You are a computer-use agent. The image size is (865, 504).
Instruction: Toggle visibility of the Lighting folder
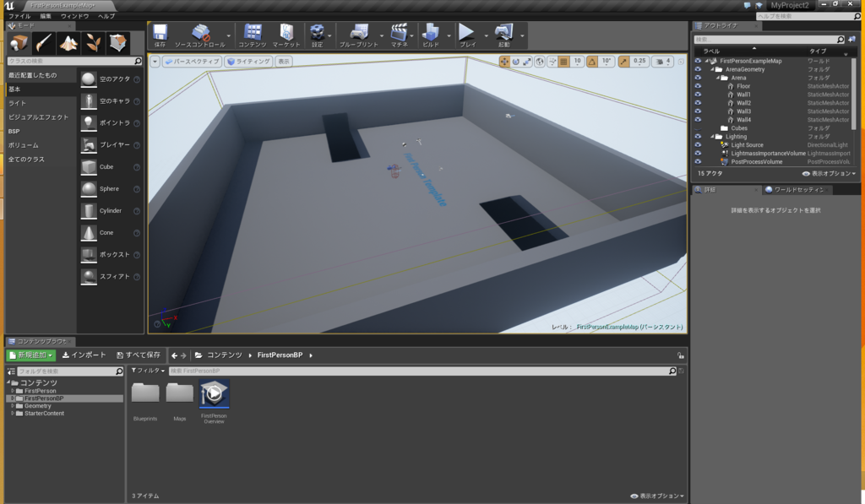698,136
